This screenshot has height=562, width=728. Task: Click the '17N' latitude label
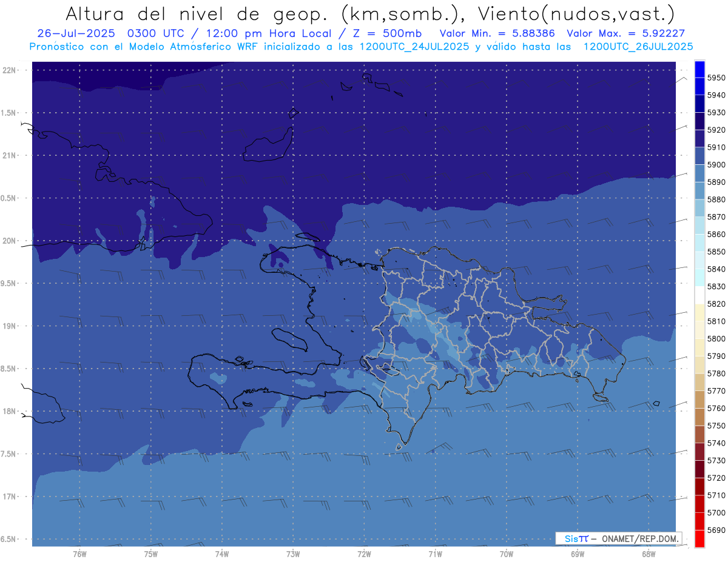tap(10, 497)
